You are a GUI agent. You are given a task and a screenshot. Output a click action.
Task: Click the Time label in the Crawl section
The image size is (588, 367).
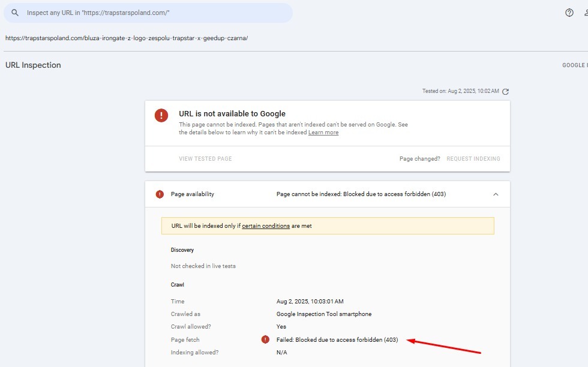tap(178, 302)
